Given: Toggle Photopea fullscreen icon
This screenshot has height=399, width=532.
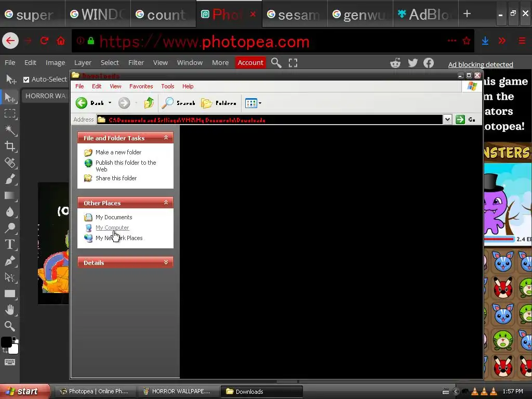Looking at the screenshot, I should (293, 63).
